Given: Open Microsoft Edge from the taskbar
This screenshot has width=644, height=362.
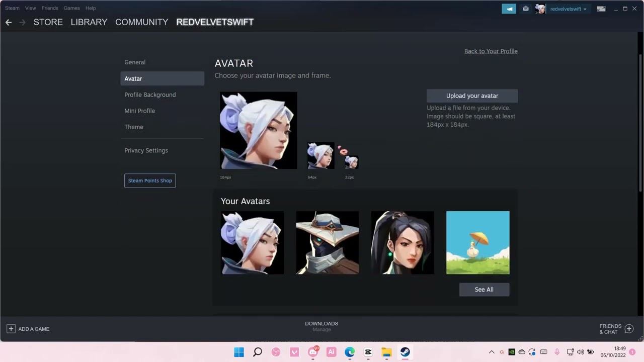Looking at the screenshot, I should pyautogui.click(x=350, y=352).
